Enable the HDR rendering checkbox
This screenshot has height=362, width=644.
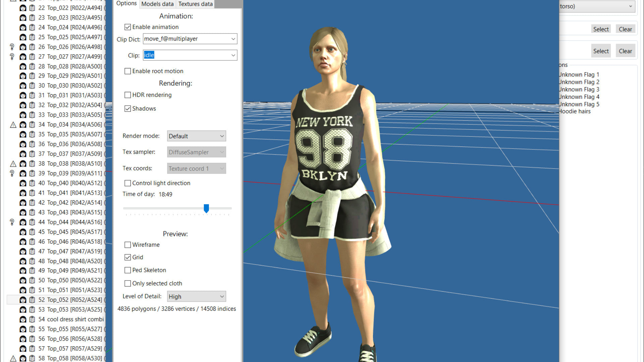[x=127, y=95]
